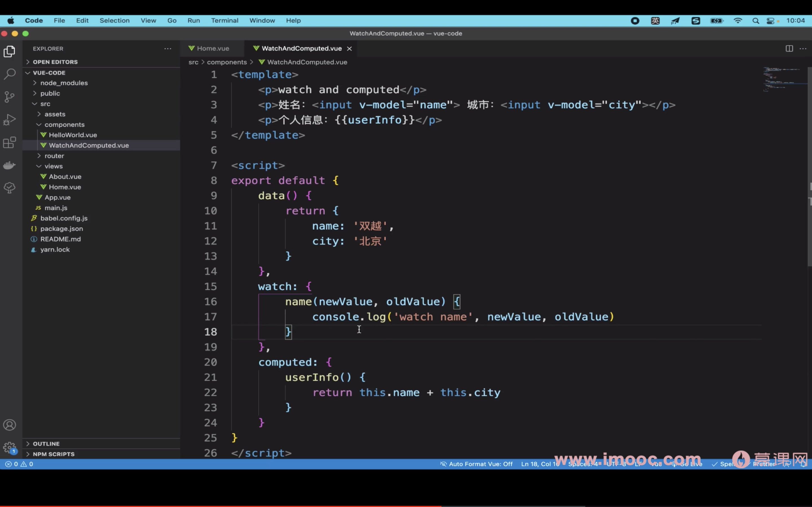The width and height of the screenshot is (812, 507).
Task: Open the Terminal menu
Action: tap(224, 21)
